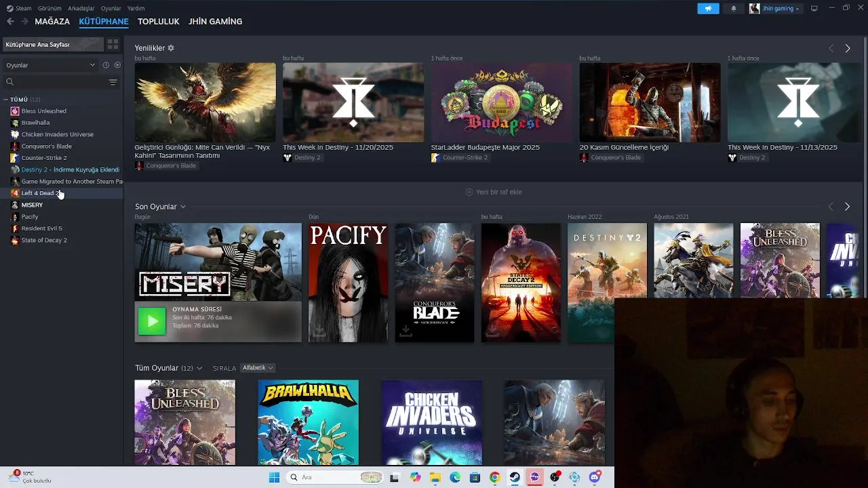This screenshot has width=868, height=488.
Task: Open the KÜTÜPHANE library tab
Action: (104, 22)
